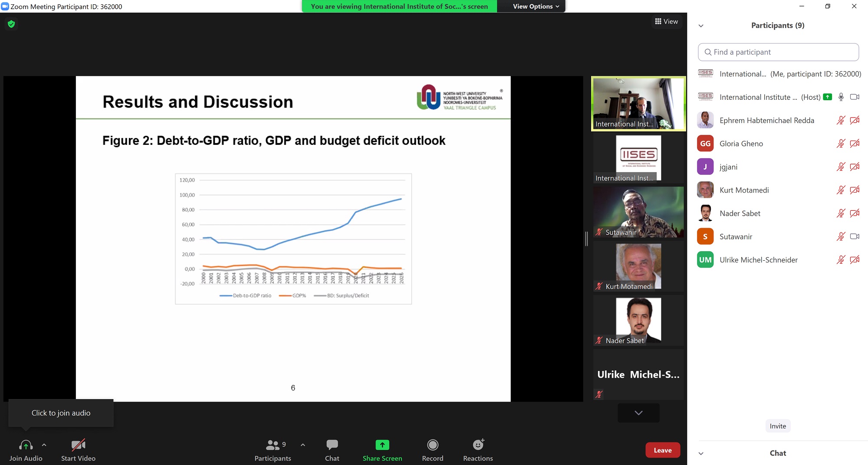This screenshot has width=868, height=465.
Task: Expand audio options arrow beside Join Audio
Action: (44, 445)
